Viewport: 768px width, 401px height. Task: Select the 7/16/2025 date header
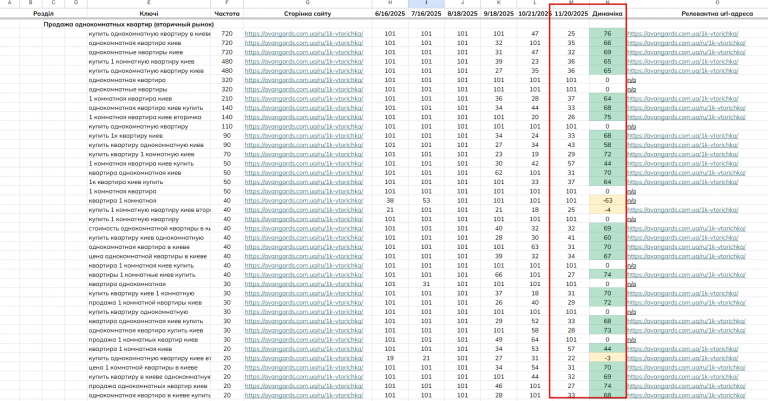coord(426,14)
